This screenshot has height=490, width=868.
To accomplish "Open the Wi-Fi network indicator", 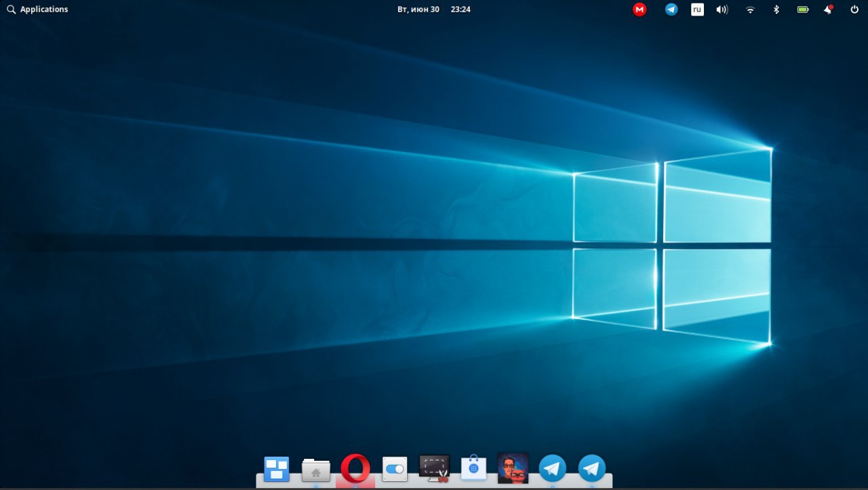I will [750, 10].
